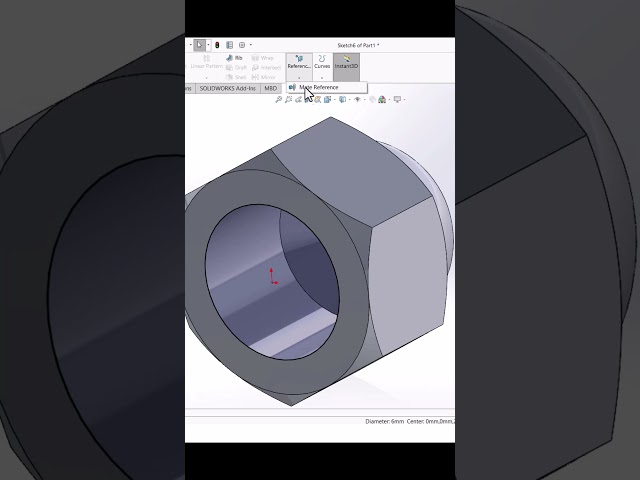
Task: Expand the Options dropdown arrow
Action: tap(251, 45)
